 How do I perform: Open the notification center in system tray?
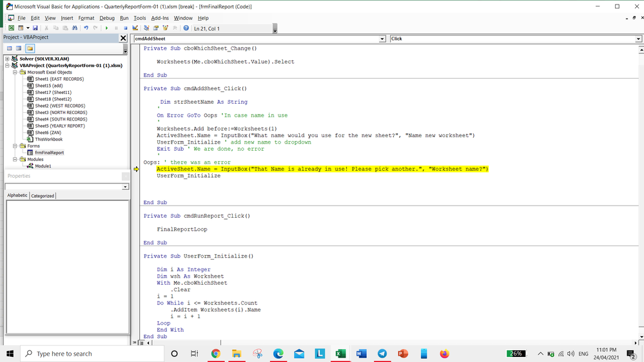point(631,354)
